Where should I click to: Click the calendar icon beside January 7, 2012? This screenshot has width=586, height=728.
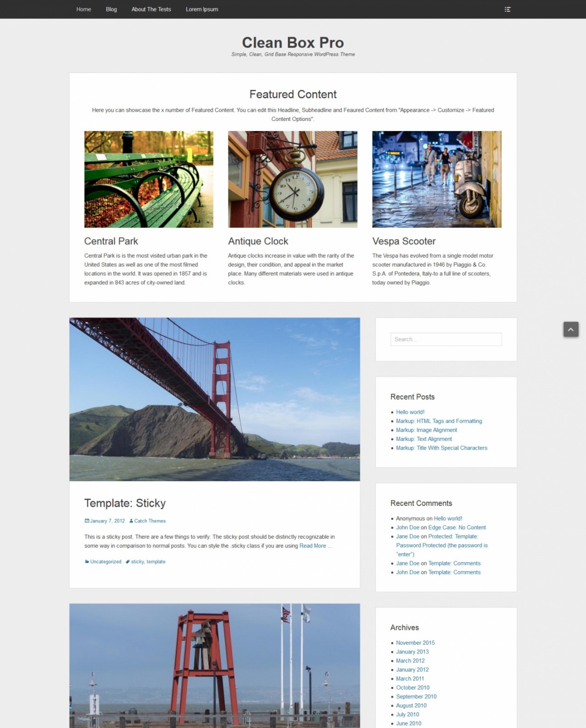87,521
